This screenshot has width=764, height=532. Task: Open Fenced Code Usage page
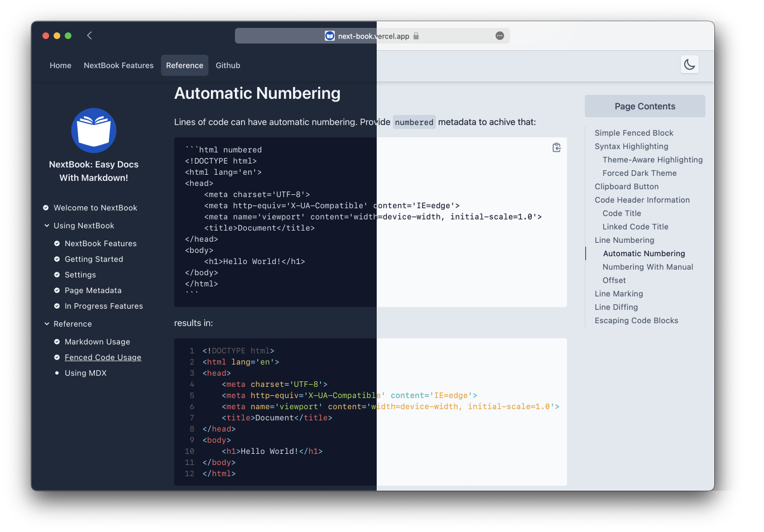pyautogui.click(x=103, y=357)
